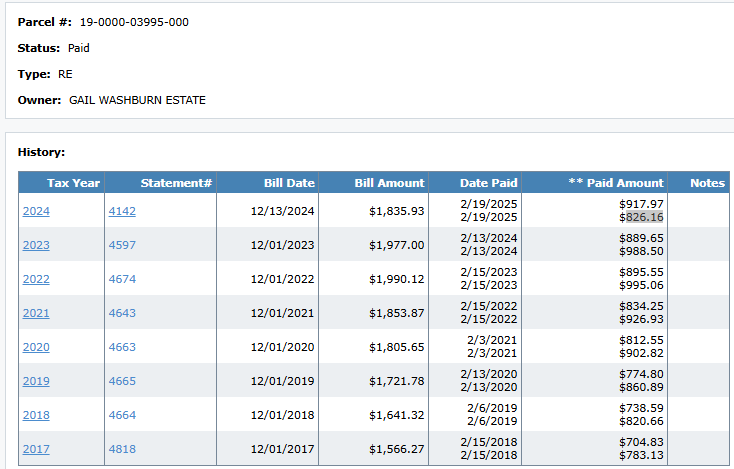This screenshot has width=734, height=469.
Task: Select the 2021 tax year link
Action: coord(36,313)
